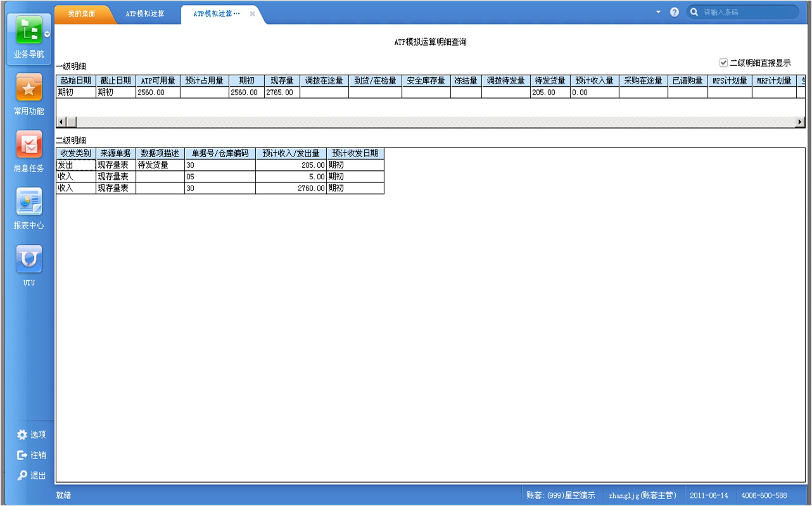The image size is (812, 506).
Task: Open the top-right dropdown arrow menu
Action: [658, 12]
